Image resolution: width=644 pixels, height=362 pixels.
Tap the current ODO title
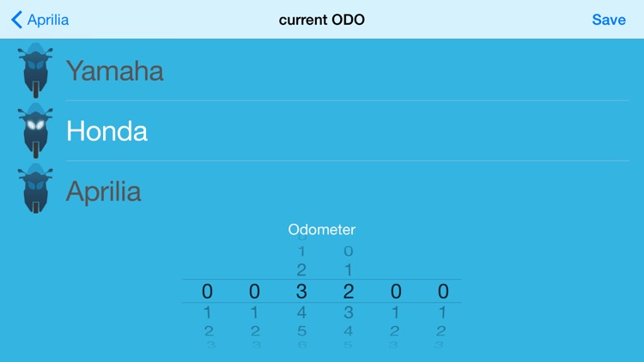pyautogui.click(x=322, y=20)
